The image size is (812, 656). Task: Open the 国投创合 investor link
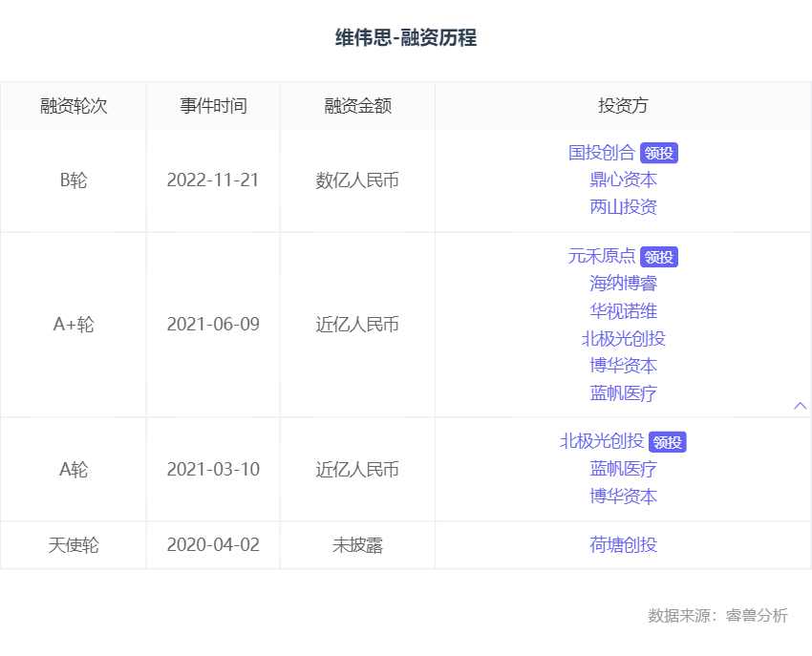[x=602, y=153]
